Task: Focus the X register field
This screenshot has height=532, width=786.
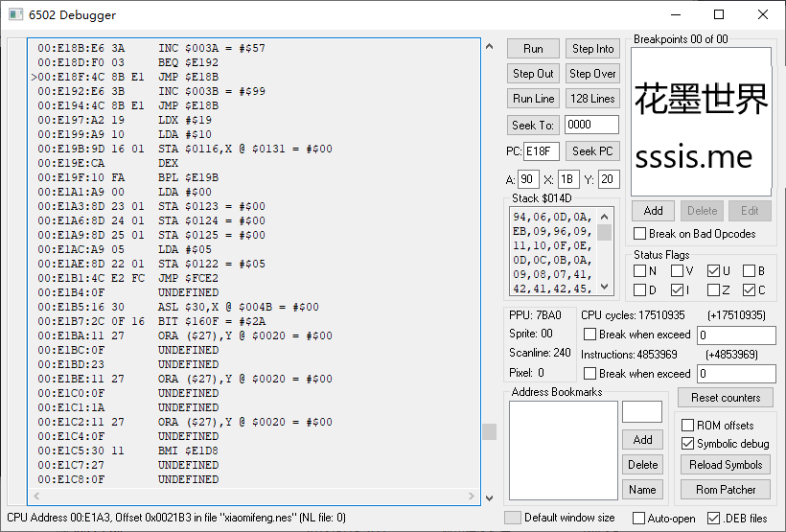Action: (568, 179)
